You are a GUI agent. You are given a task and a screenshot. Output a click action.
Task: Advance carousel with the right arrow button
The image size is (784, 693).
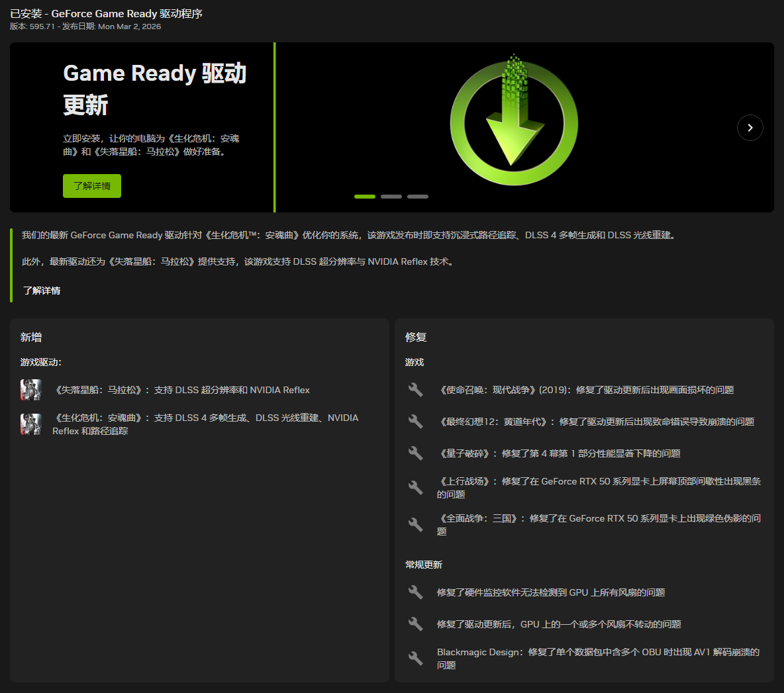(750, 128)
